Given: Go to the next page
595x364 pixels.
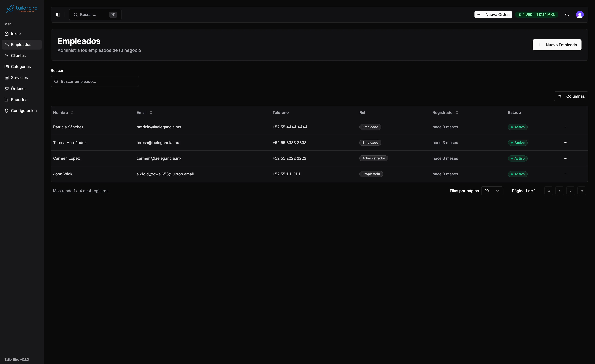Looking at the screenshot, I should coord(571,191).
